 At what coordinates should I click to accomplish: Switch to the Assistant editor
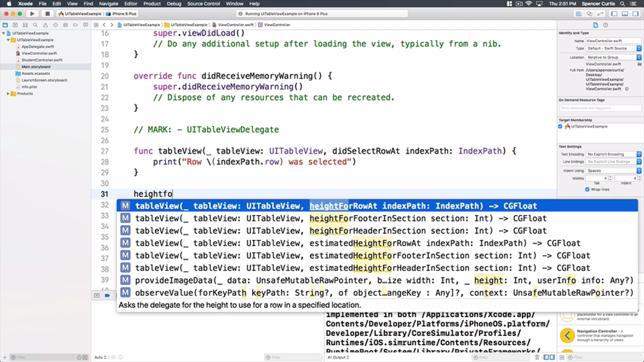click(x=589, y=14)
